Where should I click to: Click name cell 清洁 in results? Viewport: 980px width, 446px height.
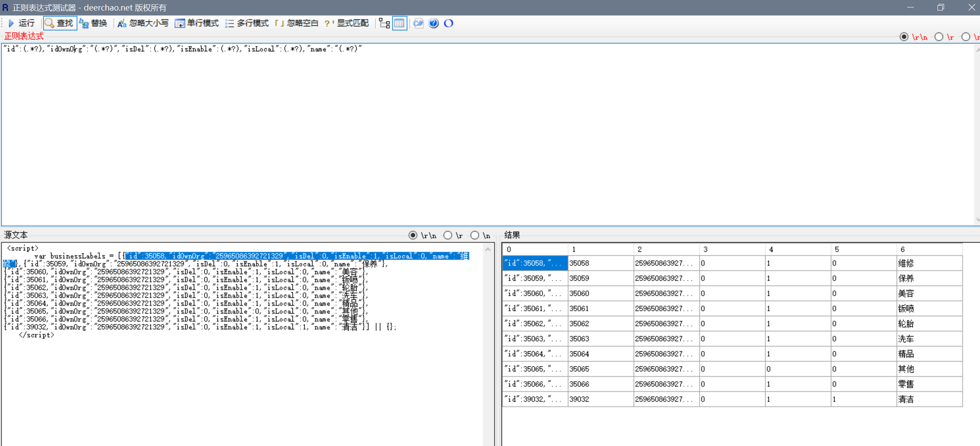click(x=929, y=399)
